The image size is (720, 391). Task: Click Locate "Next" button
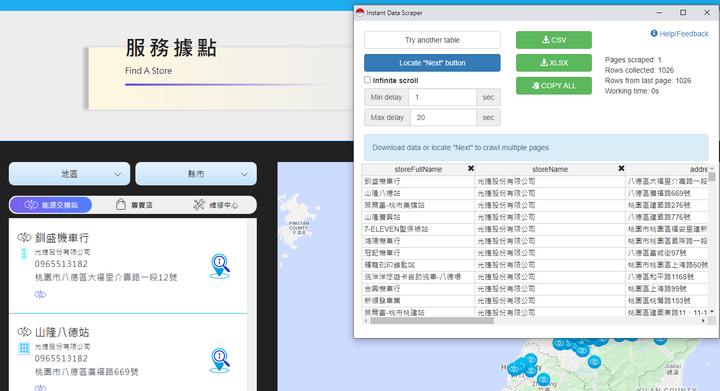(x=432, y=63)
